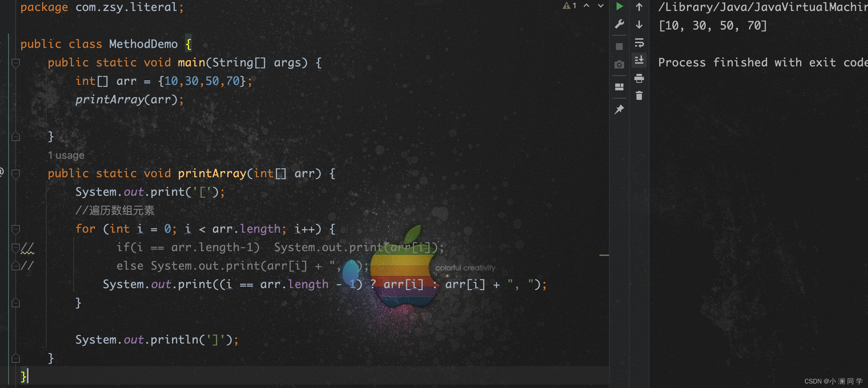Click the MethodDemo class name
Image resolution: width=868 pixels, height=388 pixels.
click(x=144, y=44)
